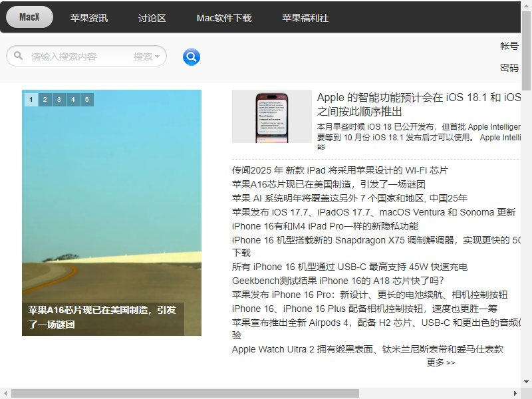
Task: Open the iPhone thumbnail of the featured article
Action: click(272, 116)
